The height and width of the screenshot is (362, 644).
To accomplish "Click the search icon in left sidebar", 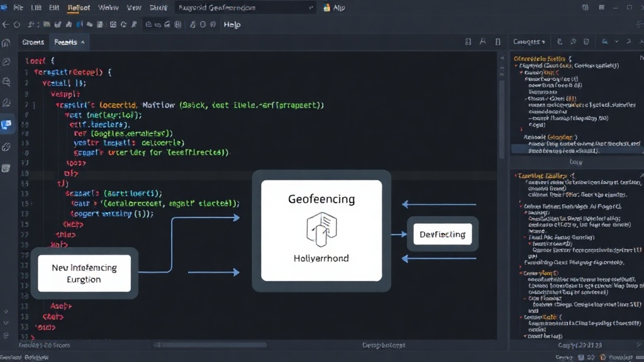I will point(6,82).
